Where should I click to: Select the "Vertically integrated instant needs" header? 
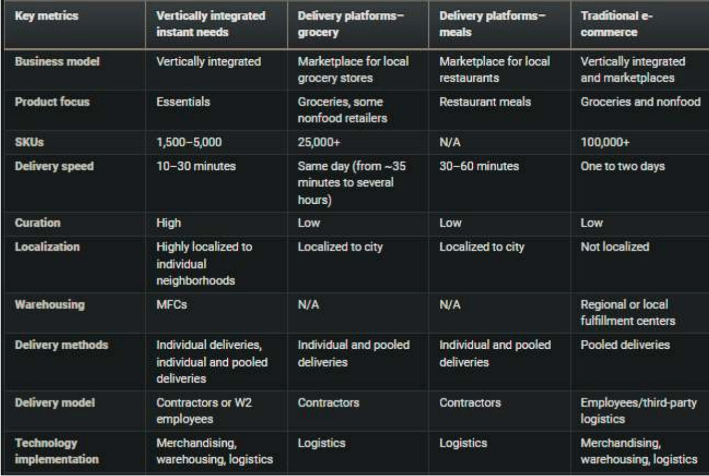(211, 25)
